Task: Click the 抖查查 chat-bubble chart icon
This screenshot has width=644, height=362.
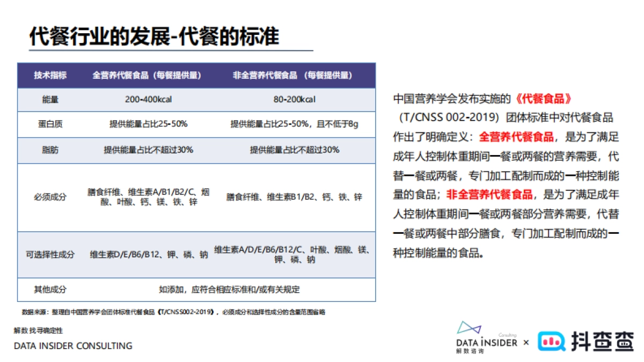Action: (x=551, y=340)
